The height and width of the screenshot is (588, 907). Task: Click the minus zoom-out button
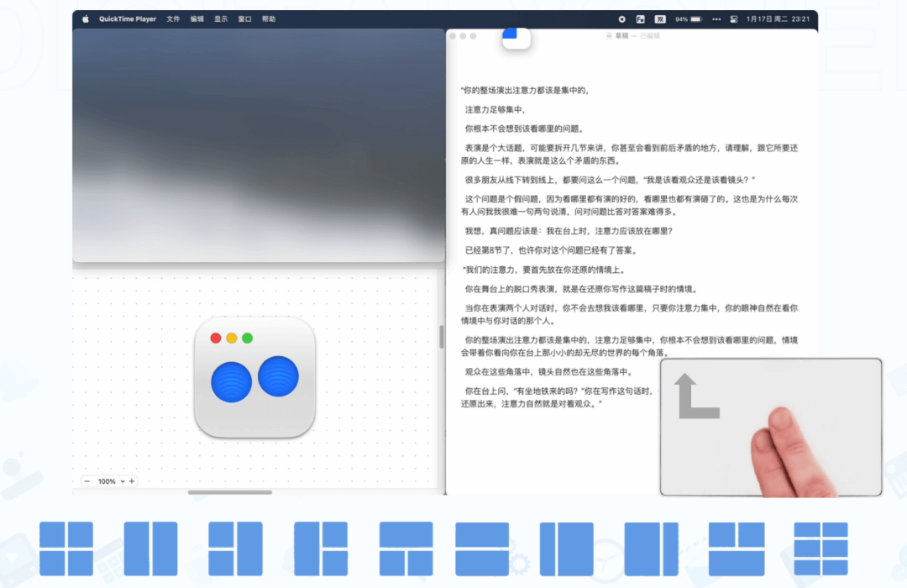[87, 481]
